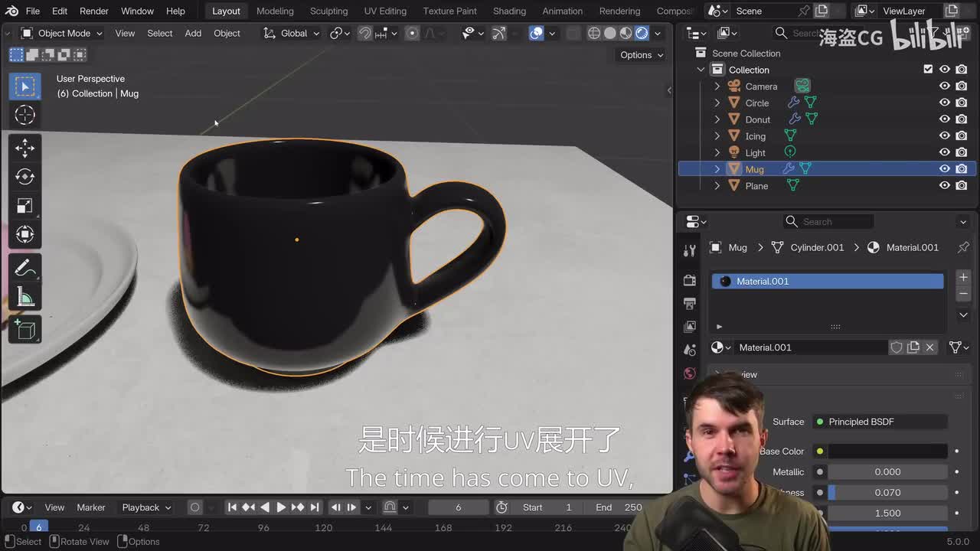Viewport: 980px width, 551px height.
Task: Switch to rendered viewport shading
Action: pos(642,33)
